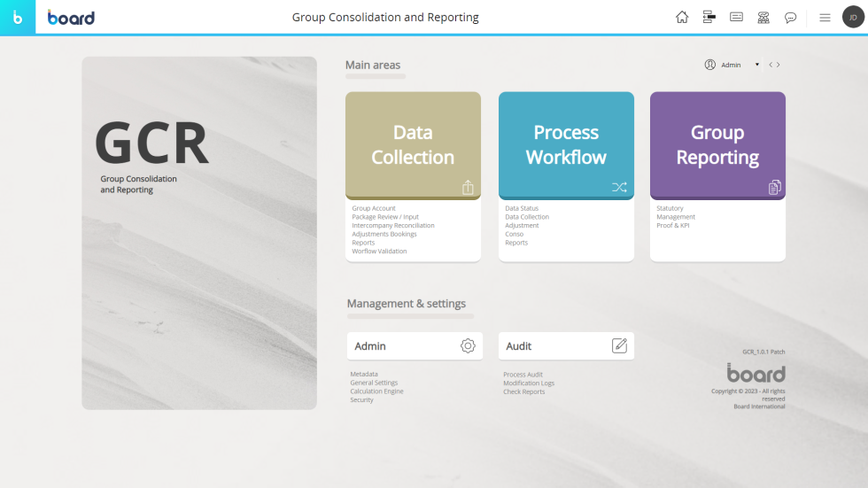Click the Admin gear icon
The image size is (868, 488).
tap(468, 346)
